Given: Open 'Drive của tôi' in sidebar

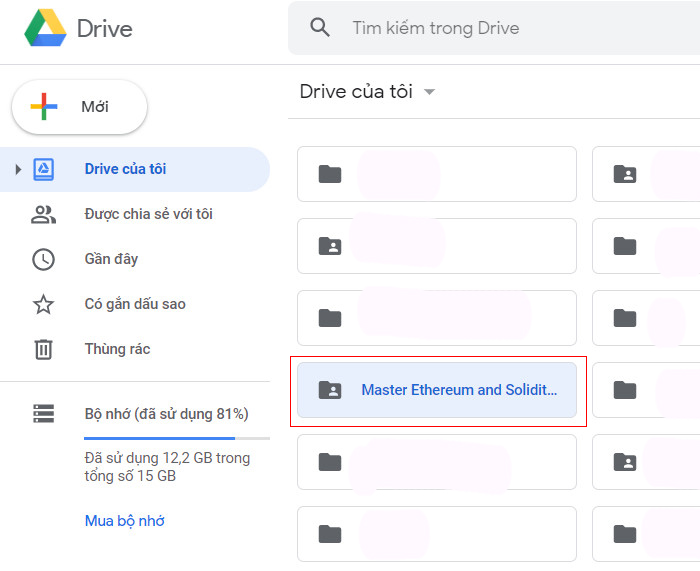Looking at the screenshot, I should pos(135,169).
